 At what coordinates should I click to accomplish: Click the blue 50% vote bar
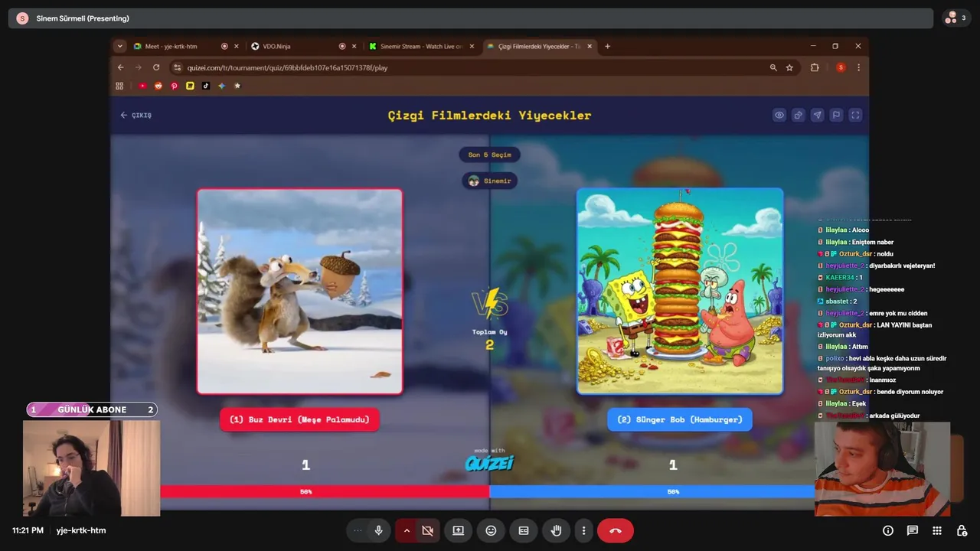pyautogui.click(x=652, y=491)
